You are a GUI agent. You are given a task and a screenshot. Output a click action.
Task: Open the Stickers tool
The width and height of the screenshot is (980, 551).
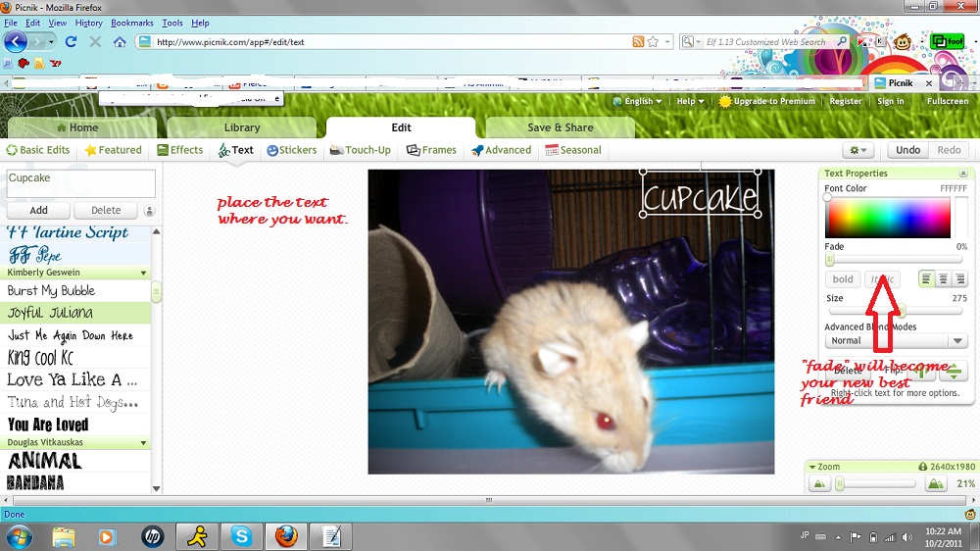pyautogui.click(x=291, y=150)
